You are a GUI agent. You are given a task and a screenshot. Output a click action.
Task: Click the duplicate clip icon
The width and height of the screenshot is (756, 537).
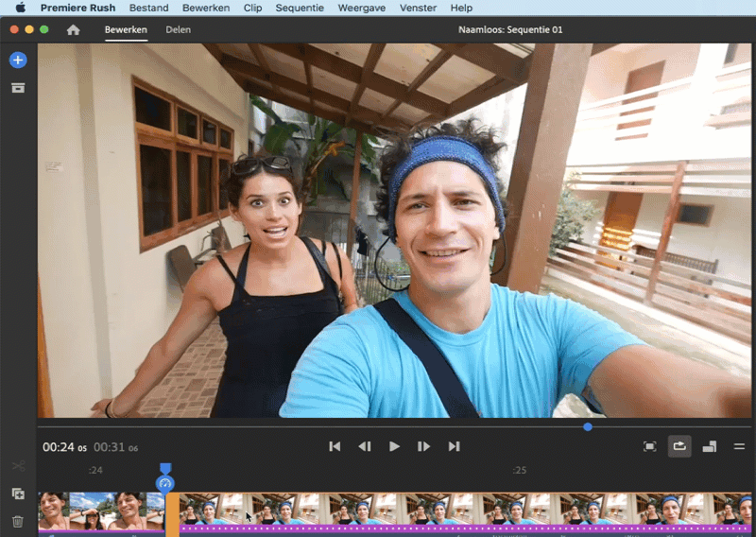click(18, 494)
